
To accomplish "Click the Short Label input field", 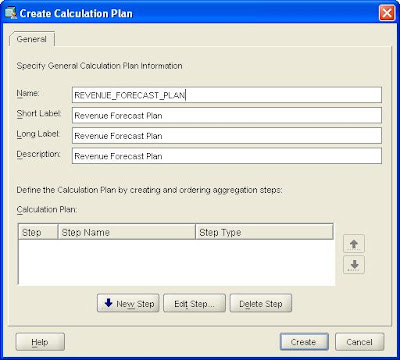I will pyautogui.click(x=227, y=115).
